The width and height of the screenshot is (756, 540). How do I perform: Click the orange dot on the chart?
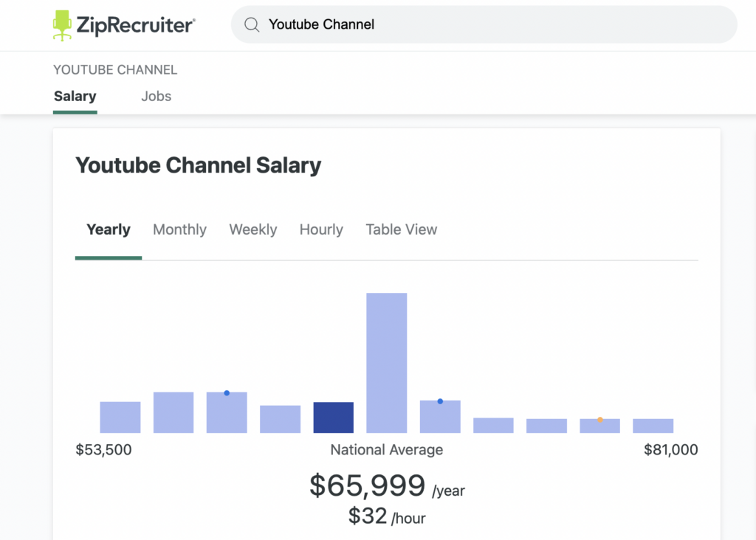click(x=600, y=420)
